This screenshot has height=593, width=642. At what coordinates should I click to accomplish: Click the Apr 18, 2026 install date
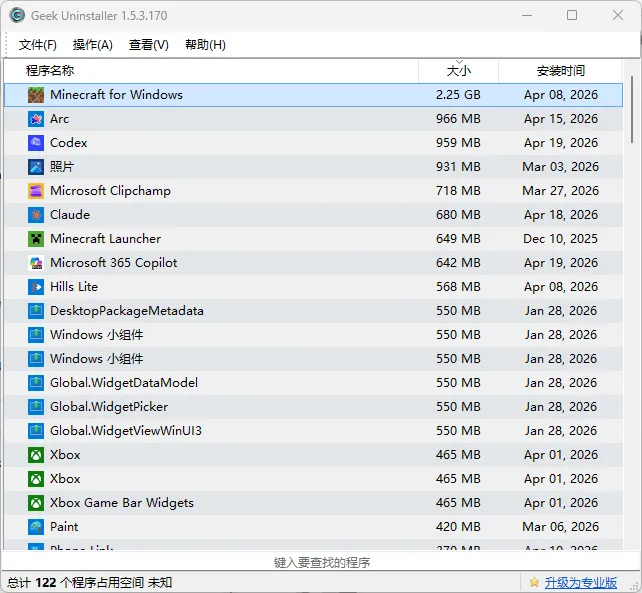click(x=561, y=215)
